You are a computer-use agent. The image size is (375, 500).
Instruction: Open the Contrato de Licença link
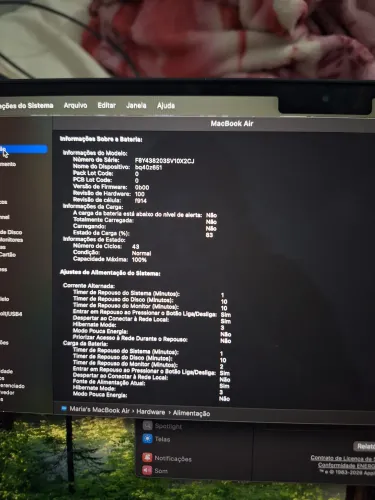[343, 458]
